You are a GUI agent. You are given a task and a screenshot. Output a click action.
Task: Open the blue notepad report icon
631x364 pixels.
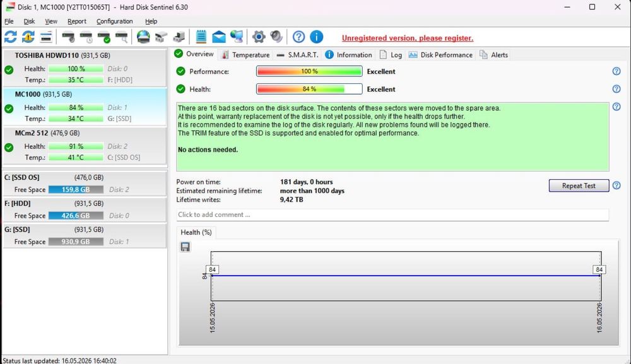[x=201, y=37]
